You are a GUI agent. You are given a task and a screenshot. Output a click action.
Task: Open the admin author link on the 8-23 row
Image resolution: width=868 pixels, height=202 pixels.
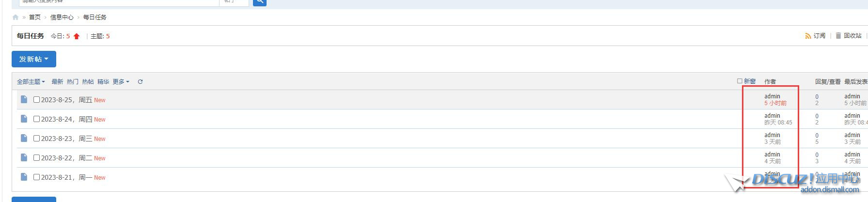772,135
